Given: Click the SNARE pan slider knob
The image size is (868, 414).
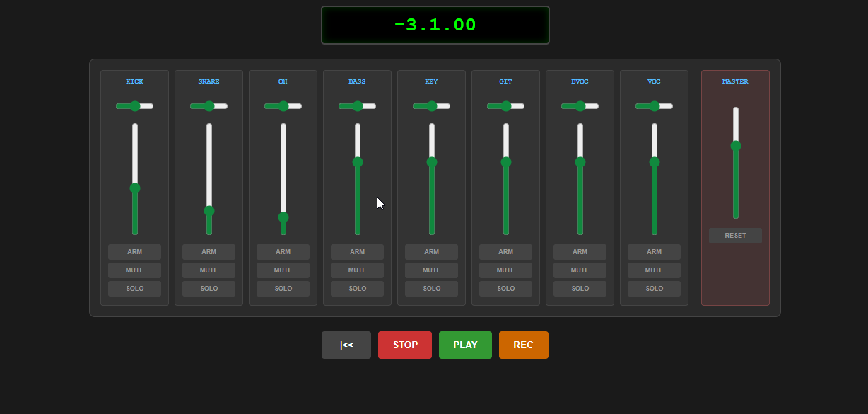Looking at the screenshot, I should click(209, 106).
